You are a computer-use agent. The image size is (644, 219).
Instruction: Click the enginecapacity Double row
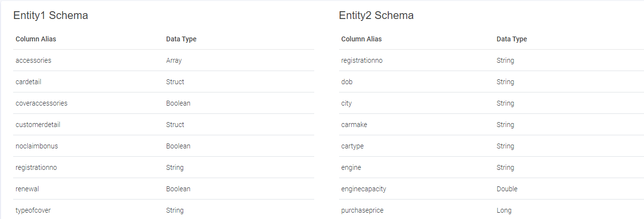click(x=491, y=189)
